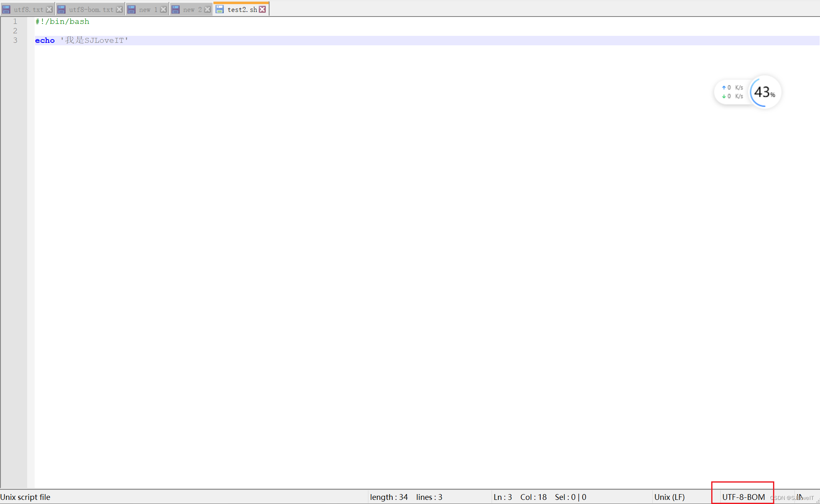Click the UTF-8-BOM encoding indicator
Image resolution: width=820 pixels, height=504 pixels.
click(742, 497)
